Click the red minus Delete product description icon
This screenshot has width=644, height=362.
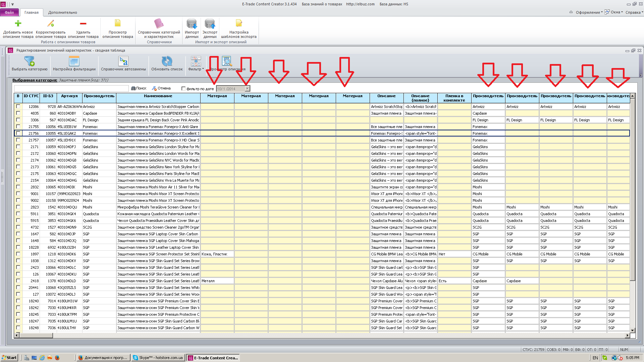pyautogui.click(x=83, y=23)
